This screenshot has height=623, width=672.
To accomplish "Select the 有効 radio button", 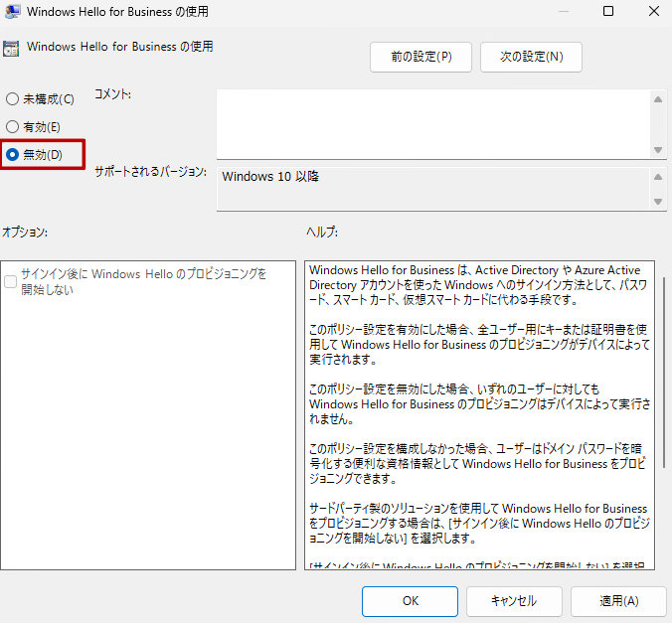I will [x=12, y=127].
